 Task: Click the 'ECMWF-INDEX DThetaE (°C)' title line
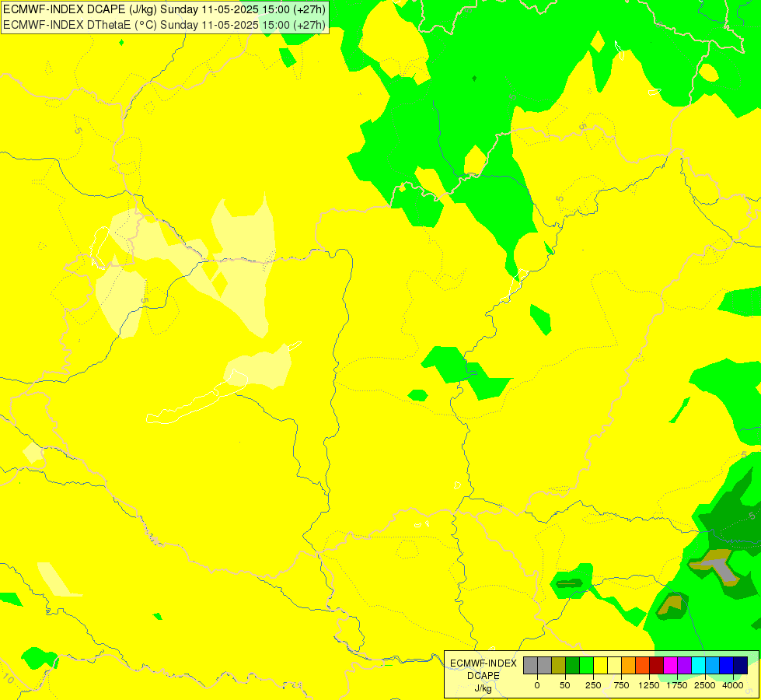165,25
